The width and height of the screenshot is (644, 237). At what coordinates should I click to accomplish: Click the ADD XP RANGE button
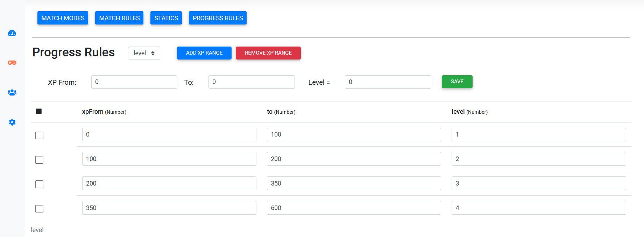coord(204,53)
